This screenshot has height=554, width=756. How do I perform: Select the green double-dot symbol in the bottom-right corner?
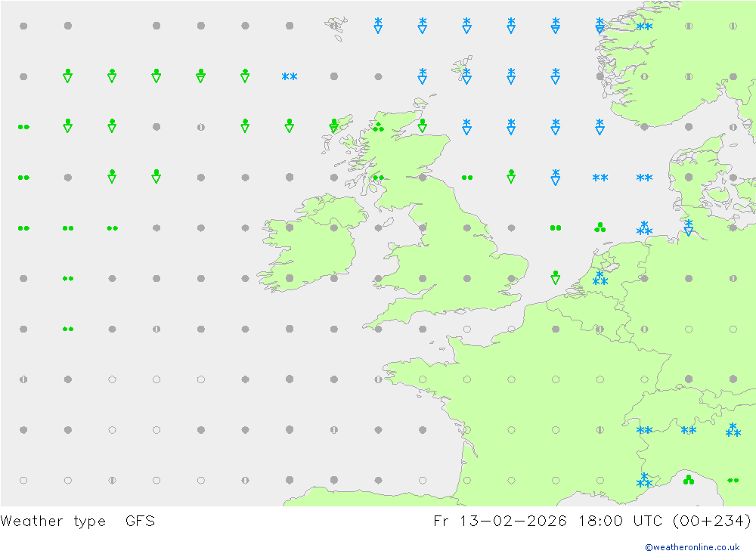(x=733, y=480)
